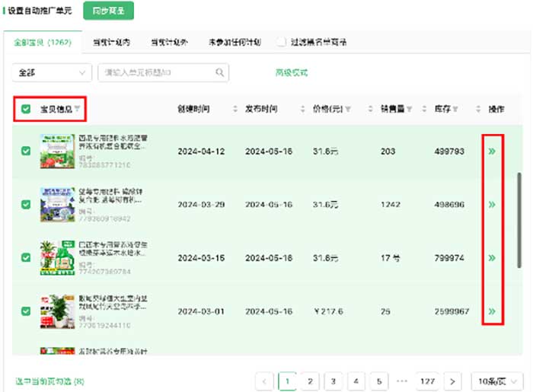The height and width of the screenshot is (392, 533).
Task: Toggle the select-all 宝贝信息 header checkbox
Action: pyautogui.click(x=26, y=109)
